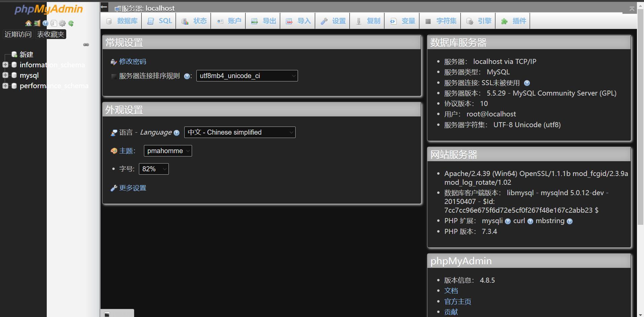644x317 pixels.
Task: Click the documents icon in sidebar toolbar
Action: [x=54, y=23]
